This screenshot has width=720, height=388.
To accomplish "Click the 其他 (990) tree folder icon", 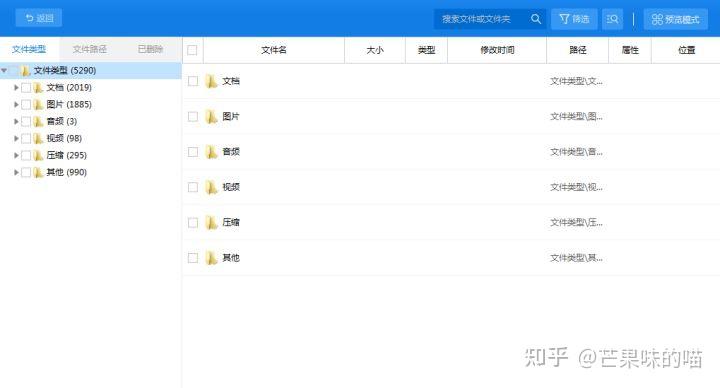I will [38, 172].
